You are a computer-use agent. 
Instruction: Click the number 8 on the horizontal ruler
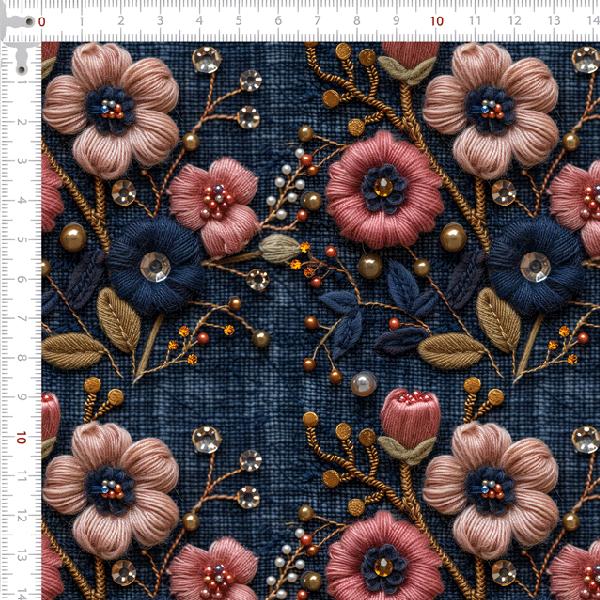[x=357, y=21]
